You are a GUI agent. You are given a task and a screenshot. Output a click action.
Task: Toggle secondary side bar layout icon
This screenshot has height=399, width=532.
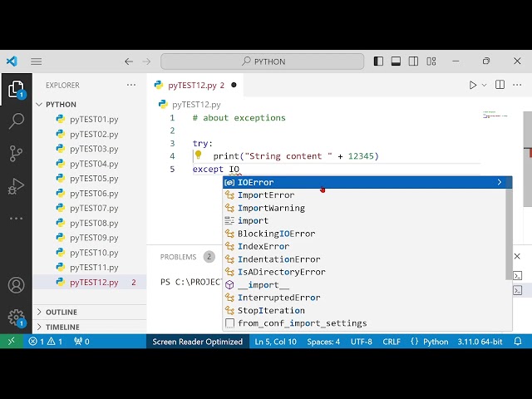point(414,61)
